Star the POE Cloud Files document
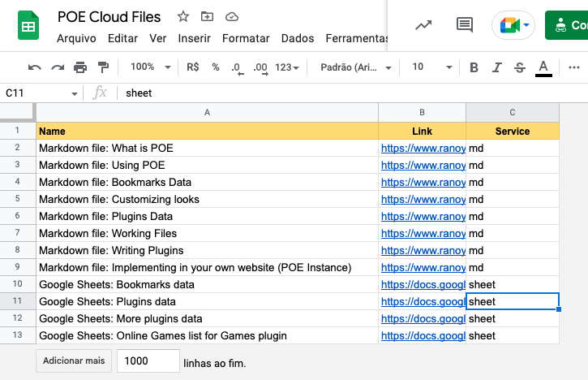The height and width of the screenshot is (380, 588). click(183, 16)
